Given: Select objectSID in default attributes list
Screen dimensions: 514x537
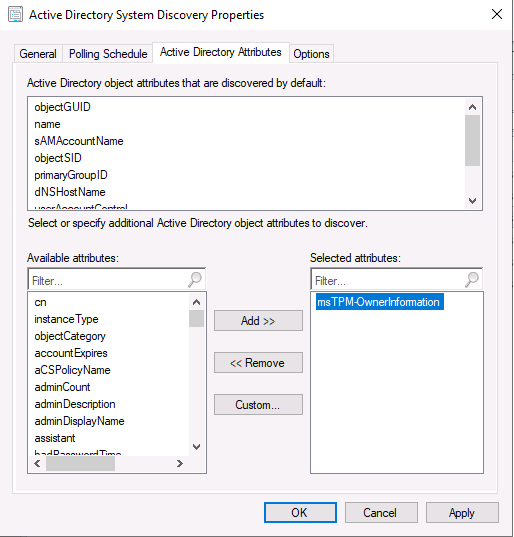Looking at the screenshot, I should click(58, 158).
